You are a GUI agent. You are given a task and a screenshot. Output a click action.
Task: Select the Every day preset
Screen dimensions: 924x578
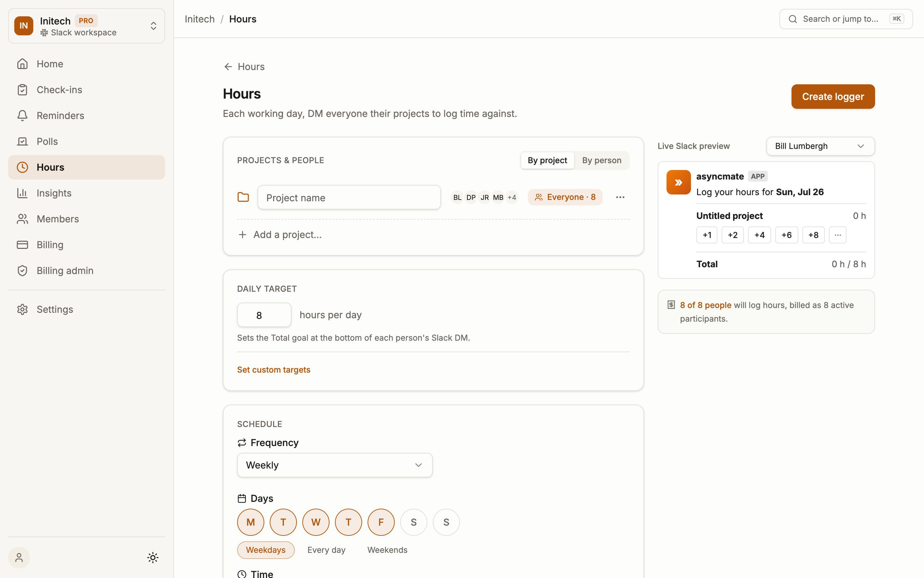tap(326, 550)
